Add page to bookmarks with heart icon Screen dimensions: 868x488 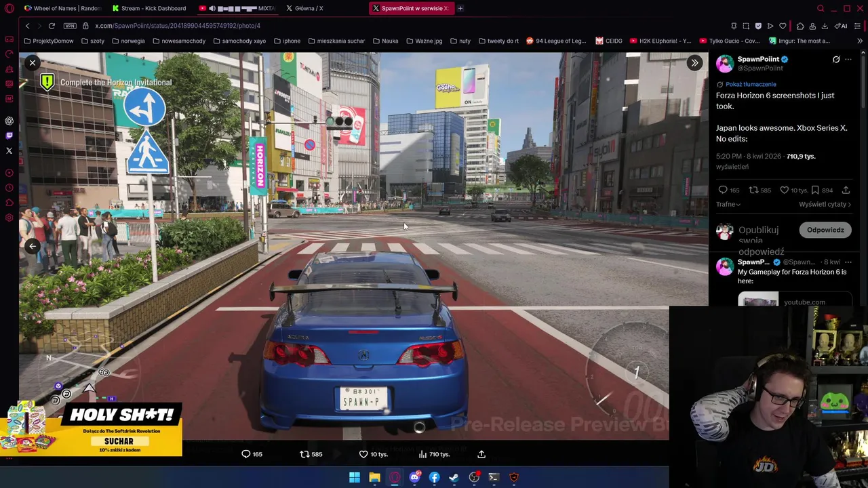[783, 26]
